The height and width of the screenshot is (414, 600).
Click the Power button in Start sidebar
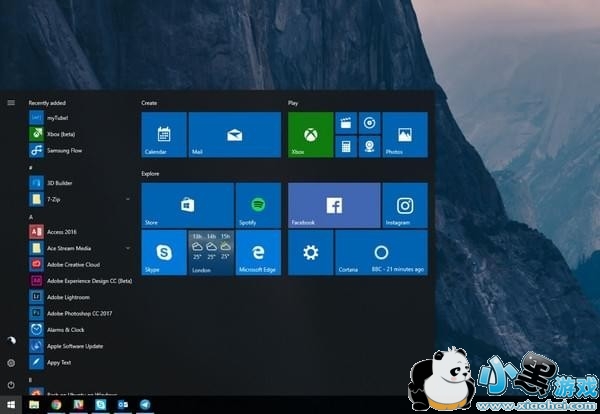(11, 384)
